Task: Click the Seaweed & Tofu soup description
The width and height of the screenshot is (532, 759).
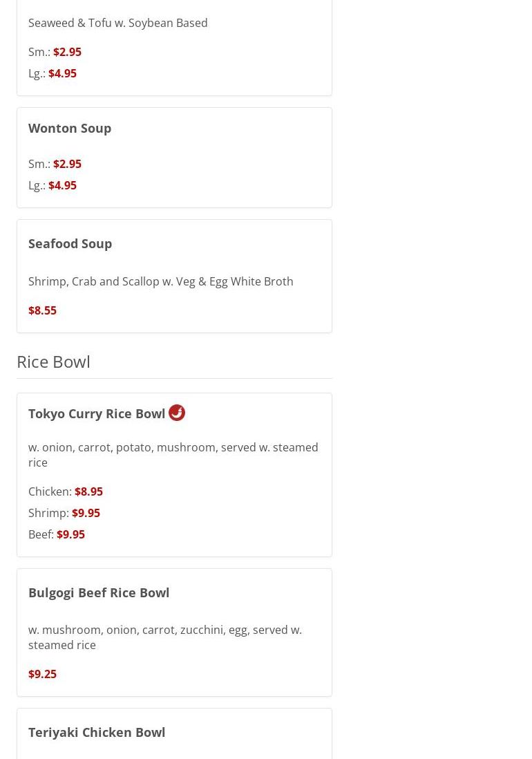Action: point(117,23)
